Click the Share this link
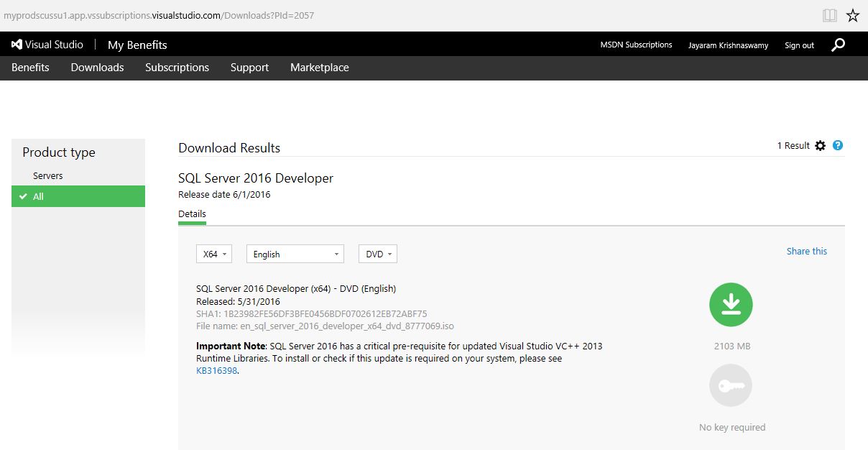Screen dimensions: 868x450 [807, 251]
